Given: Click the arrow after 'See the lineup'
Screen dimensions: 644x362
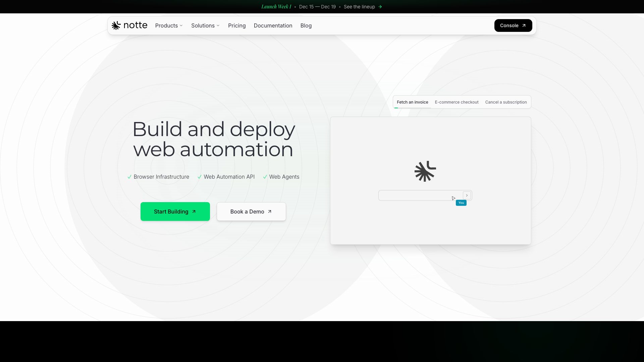Looking at the screenshot, I should pos(380,6).
